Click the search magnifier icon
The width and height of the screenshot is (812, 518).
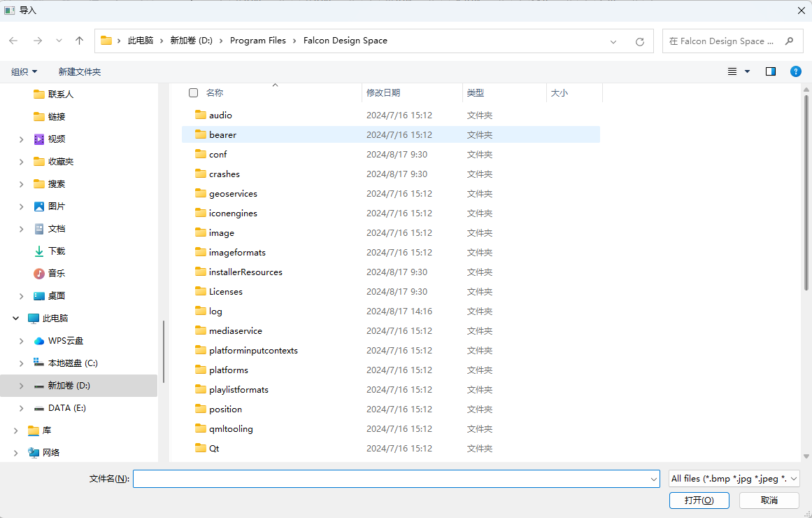coord(789,41)
